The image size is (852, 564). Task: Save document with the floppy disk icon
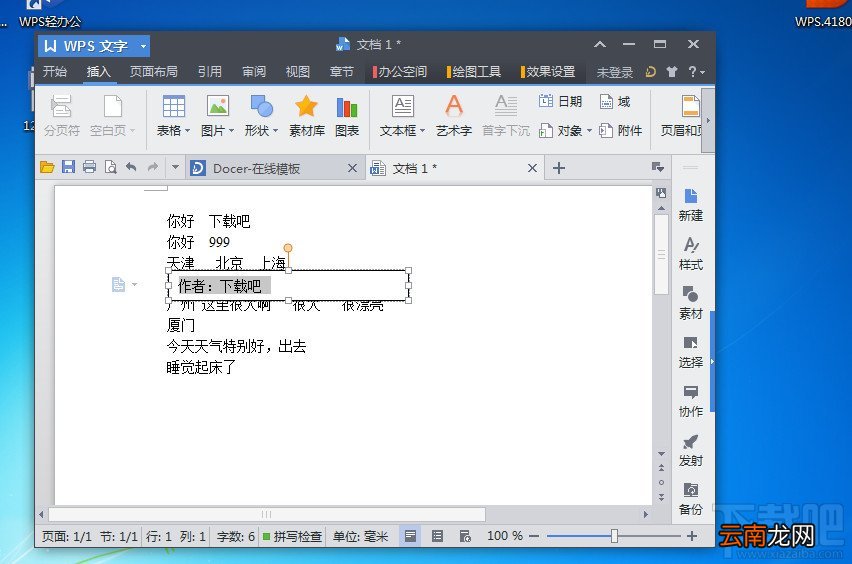[68, 167]
